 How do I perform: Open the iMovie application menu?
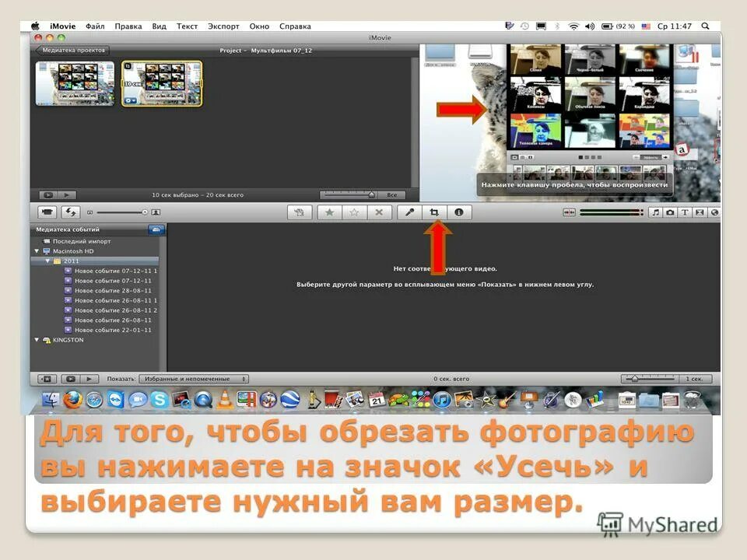[62, 26]
